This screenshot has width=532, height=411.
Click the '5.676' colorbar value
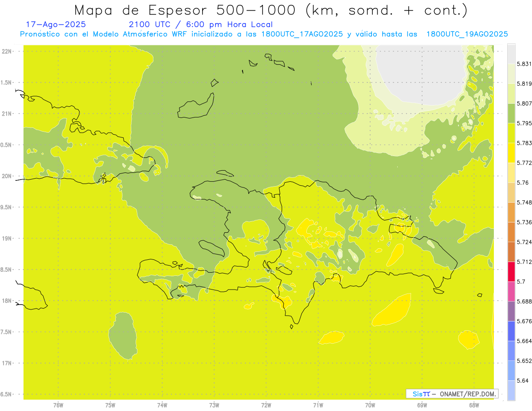(524, 321)
